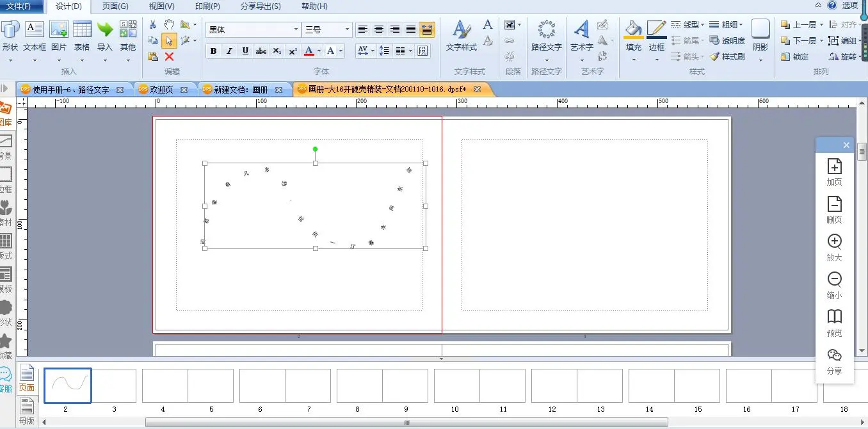Click the red X delete icon
This screenshot has height=429, width=868.
(169, 57)
